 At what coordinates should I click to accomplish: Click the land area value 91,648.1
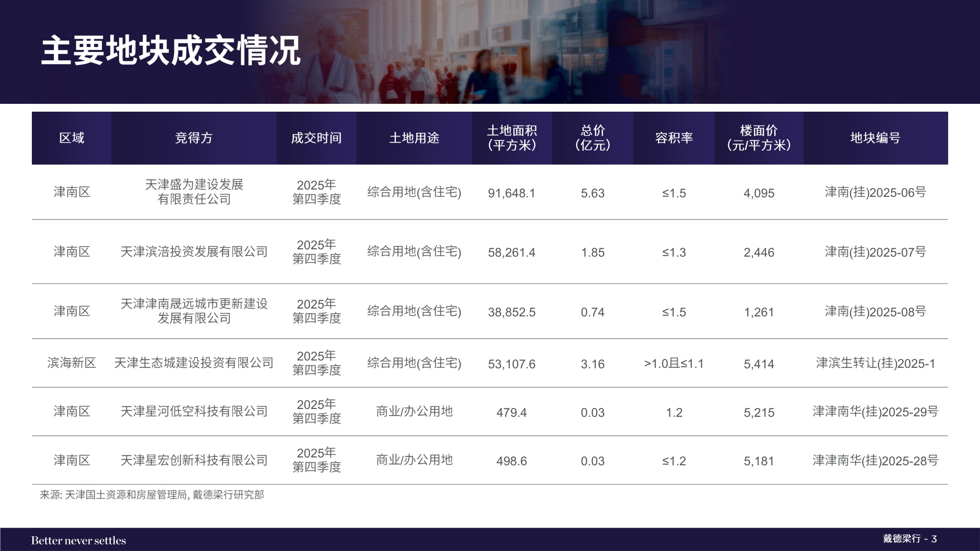click(512, 193)
